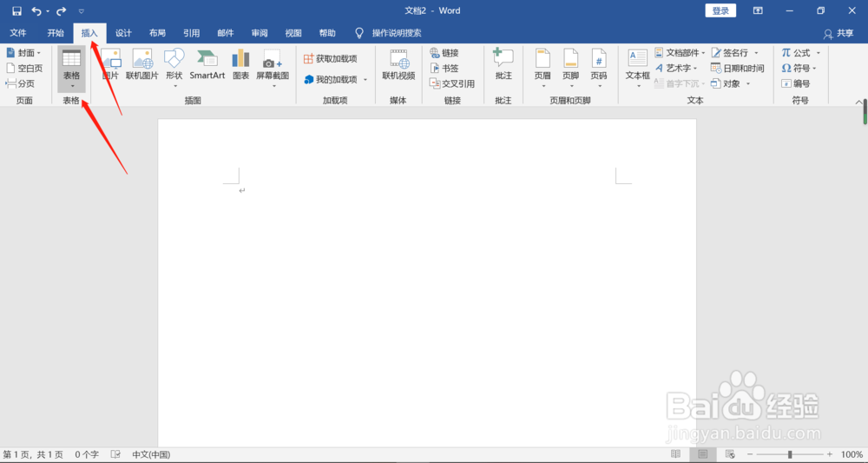
Task: Click the Share (共享) button
Action: [x=838, y=34]
